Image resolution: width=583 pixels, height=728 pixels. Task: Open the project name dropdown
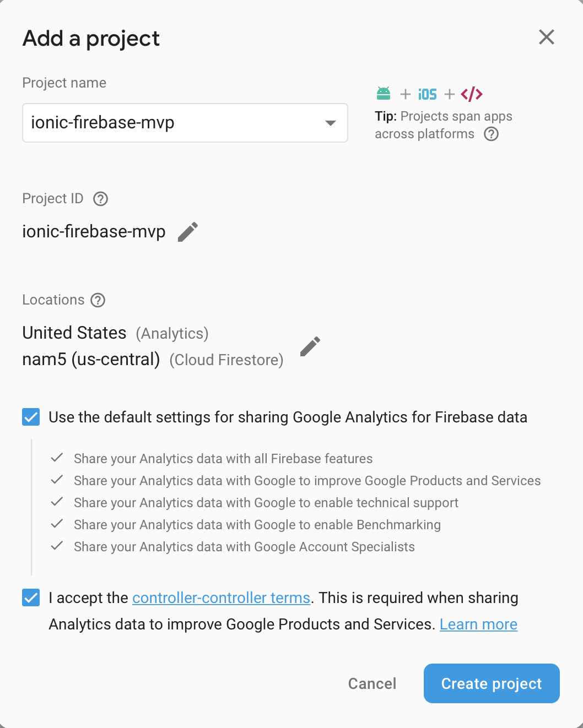pos(330,123)
